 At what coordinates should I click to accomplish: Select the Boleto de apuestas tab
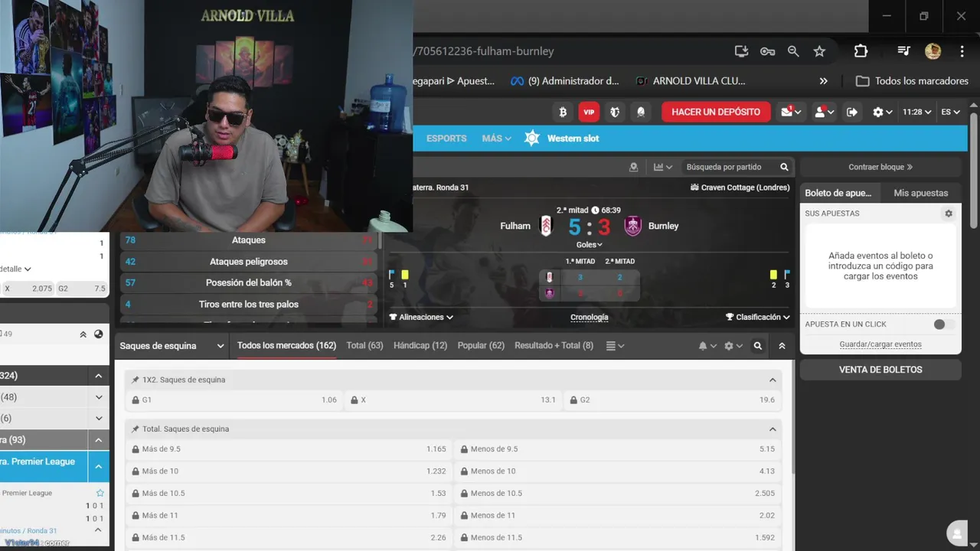[x=838, y=193]
